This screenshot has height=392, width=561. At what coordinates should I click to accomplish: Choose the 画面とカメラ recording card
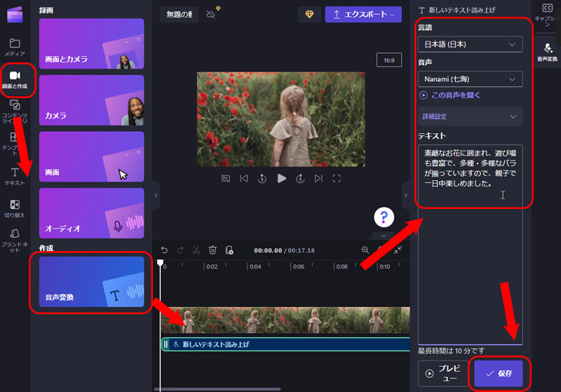pyautogui.click(x=92, y=43)
